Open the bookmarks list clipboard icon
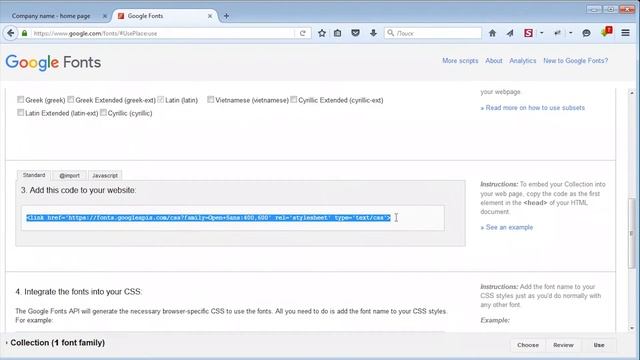Screen dimensions: 640x360 (x=338, y=33)
